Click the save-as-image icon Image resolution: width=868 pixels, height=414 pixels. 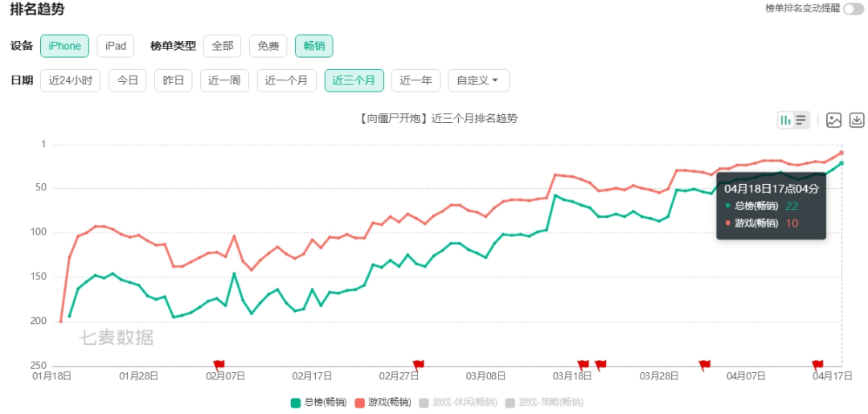point(833,121)
